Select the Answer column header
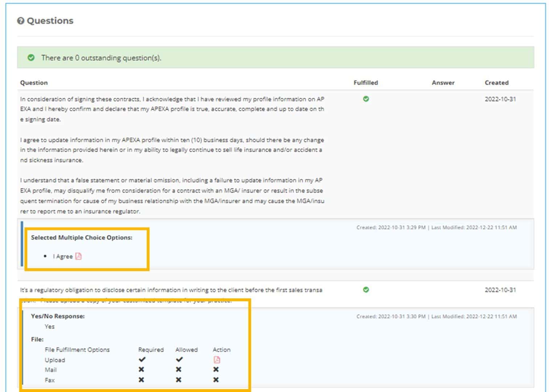This screenshot has height=392, width=549. 443,83
